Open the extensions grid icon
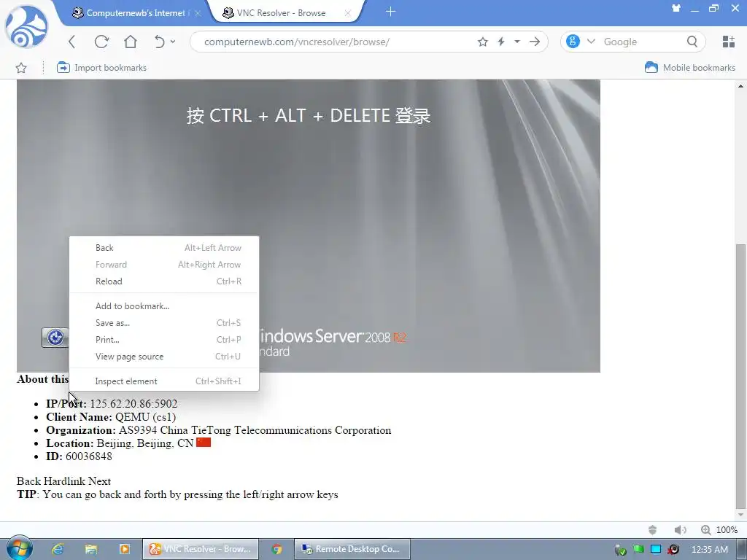747x560 pixels. pyautogui.click(x=729, y=42)
